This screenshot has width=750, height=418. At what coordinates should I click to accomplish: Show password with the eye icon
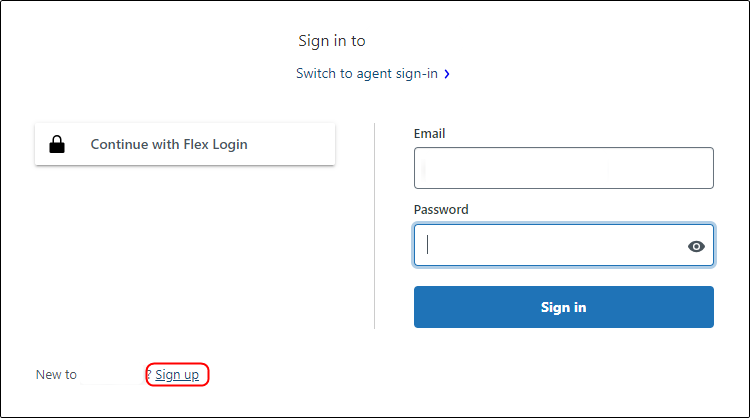[696, 246]
